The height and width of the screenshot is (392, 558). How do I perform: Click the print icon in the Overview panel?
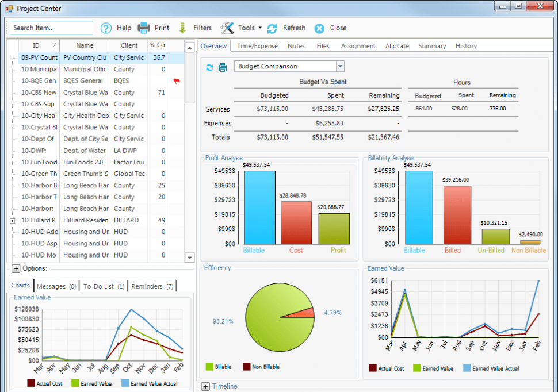[221, 67]
